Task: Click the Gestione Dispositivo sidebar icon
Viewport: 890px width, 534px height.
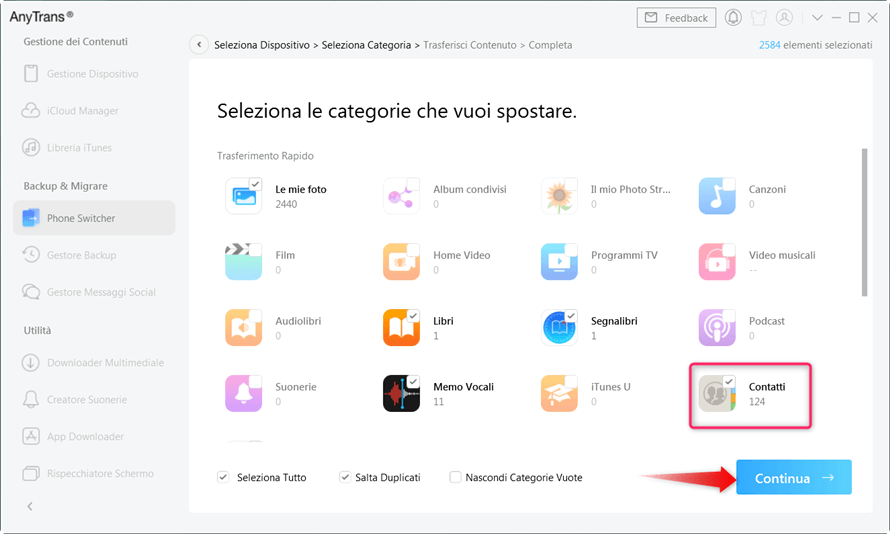Action: click(31, 74)
